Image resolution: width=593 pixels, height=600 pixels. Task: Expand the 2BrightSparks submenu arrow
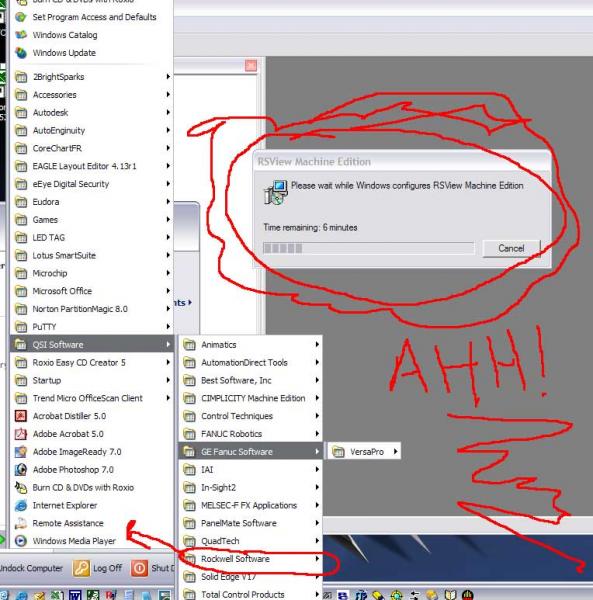pyautogui.click(x=168, y=77)
